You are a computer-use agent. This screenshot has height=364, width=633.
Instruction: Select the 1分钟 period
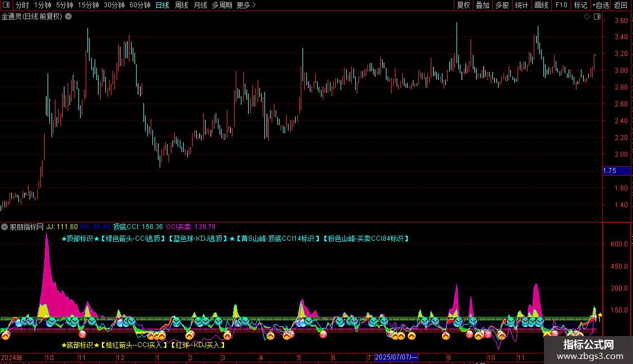tap(43, 5)
